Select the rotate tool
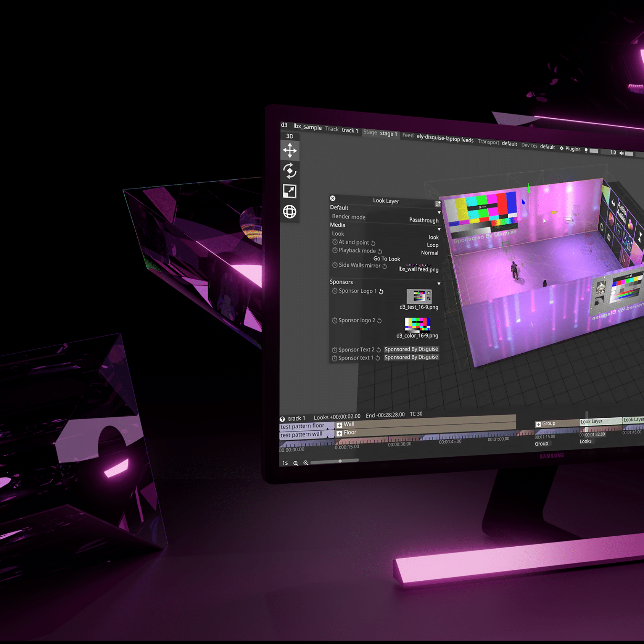The height and width of the screenshot is (644, 644). (290, 171)
